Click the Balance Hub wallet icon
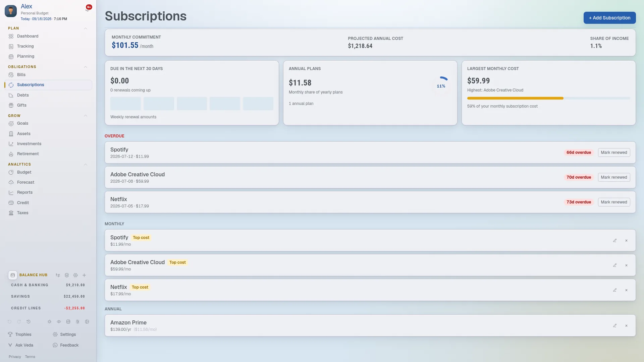Image resolution: width=644 pixels, height=362 pixels. 13,275
